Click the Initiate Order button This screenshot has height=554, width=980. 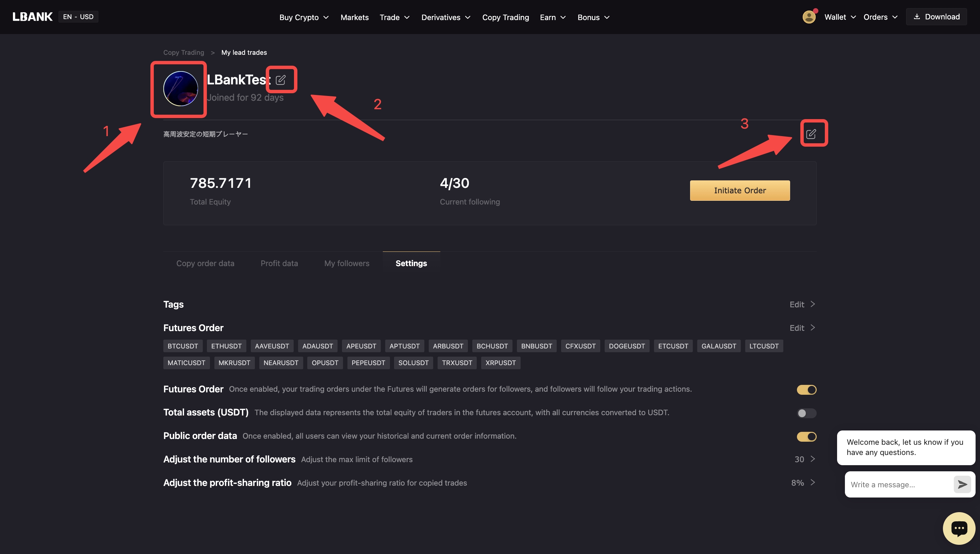pos(739,191)
